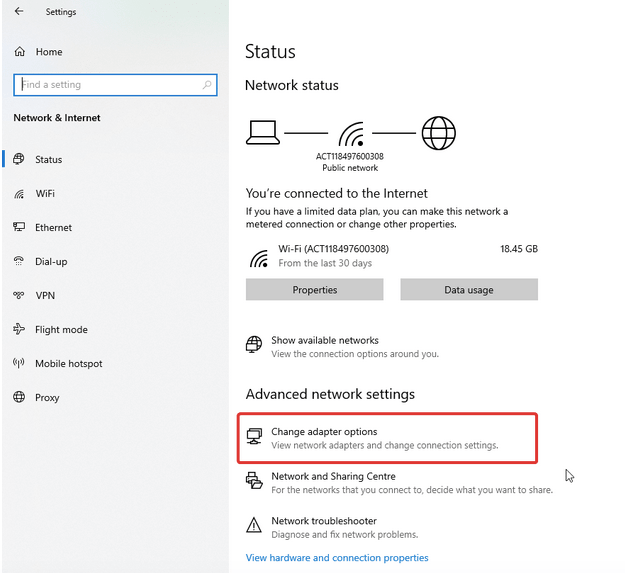Click the 'You're connected to the Internet' text
Viewport: 625px width, 573px height.
point(336,193)
